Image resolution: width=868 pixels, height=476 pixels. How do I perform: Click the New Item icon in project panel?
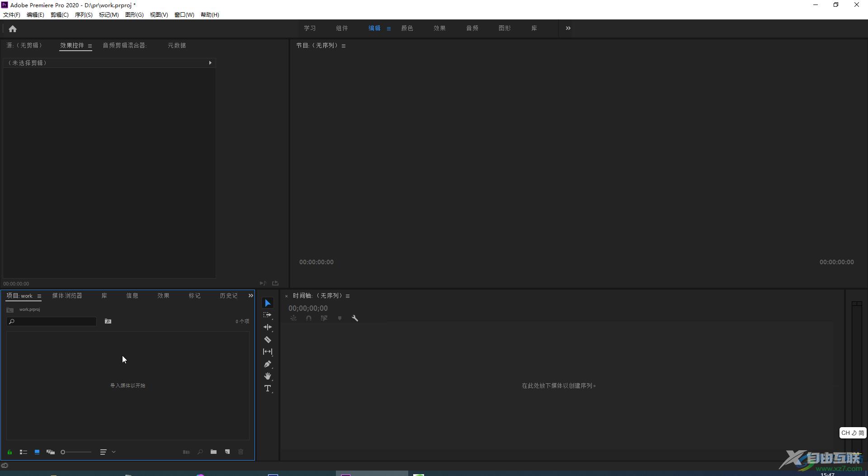pos(227,452)
